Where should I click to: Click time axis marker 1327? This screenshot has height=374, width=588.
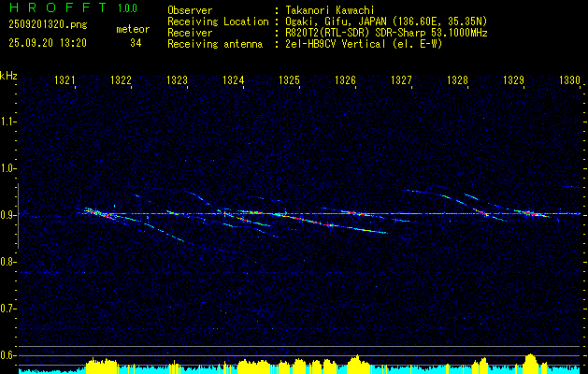pyautogui.click(x=401, y=79)
